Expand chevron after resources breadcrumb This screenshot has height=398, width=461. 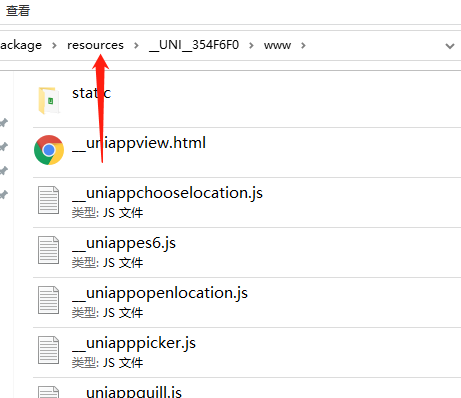pyautogui.click(x=136, y=45)
